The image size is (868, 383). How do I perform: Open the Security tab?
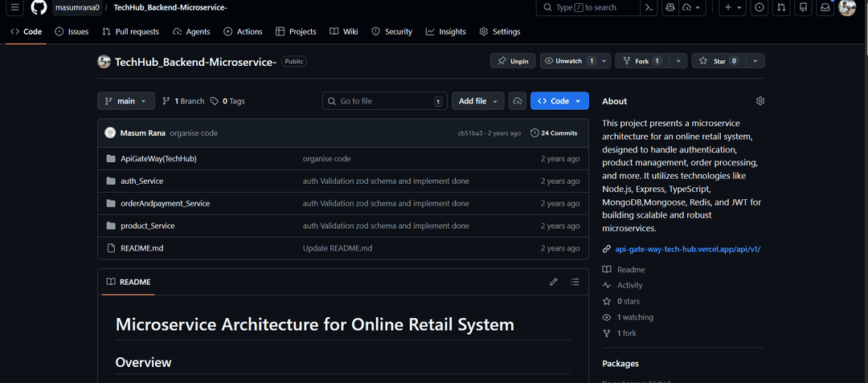pos(392,31)
